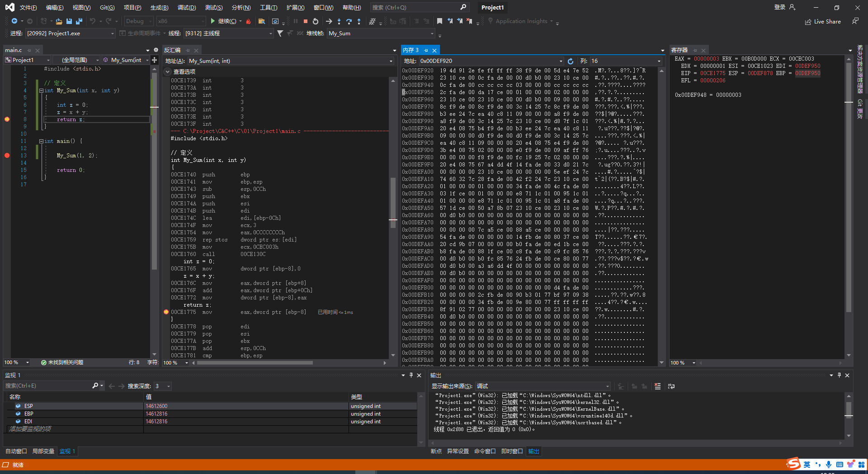Toggle the pin on the Memory 3 tab
868x474 pixels.
(426, 50)
